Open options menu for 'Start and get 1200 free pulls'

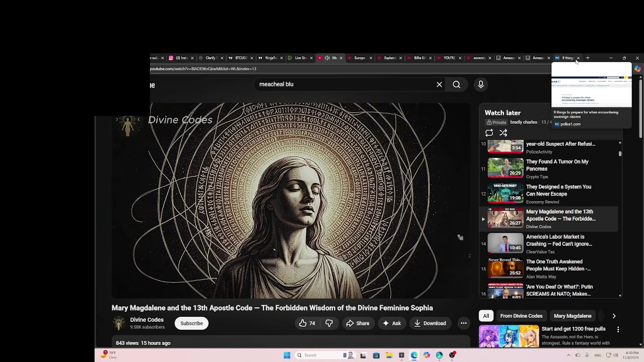tap(618, 329)
